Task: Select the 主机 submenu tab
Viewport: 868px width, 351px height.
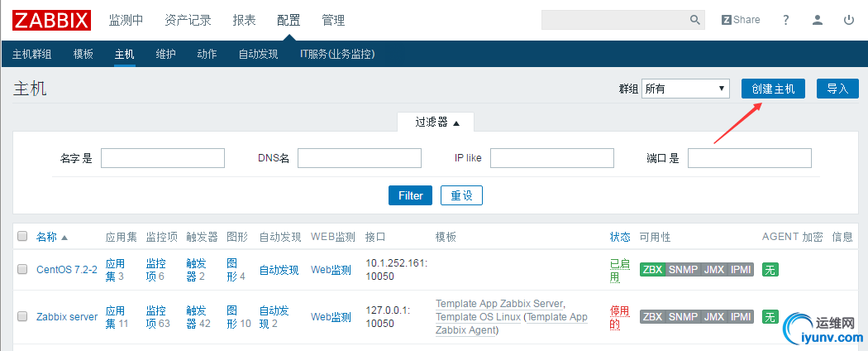Action: click(x=125, y=55)
